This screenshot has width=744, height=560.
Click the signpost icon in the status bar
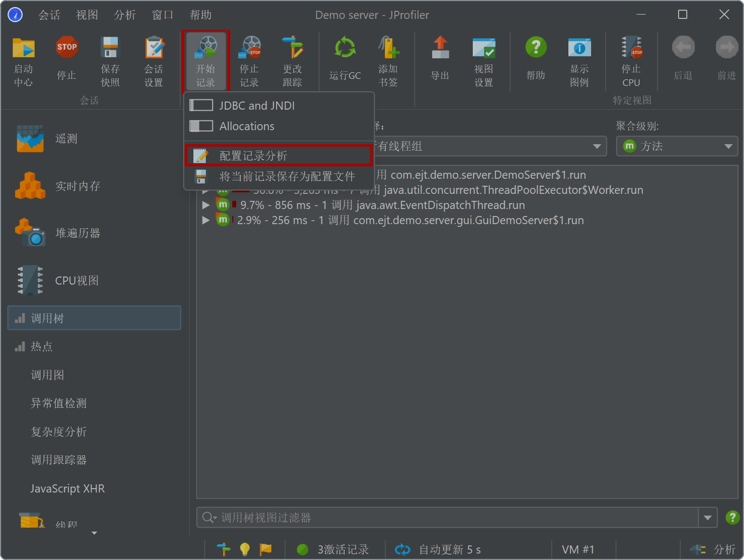[224, 549]
